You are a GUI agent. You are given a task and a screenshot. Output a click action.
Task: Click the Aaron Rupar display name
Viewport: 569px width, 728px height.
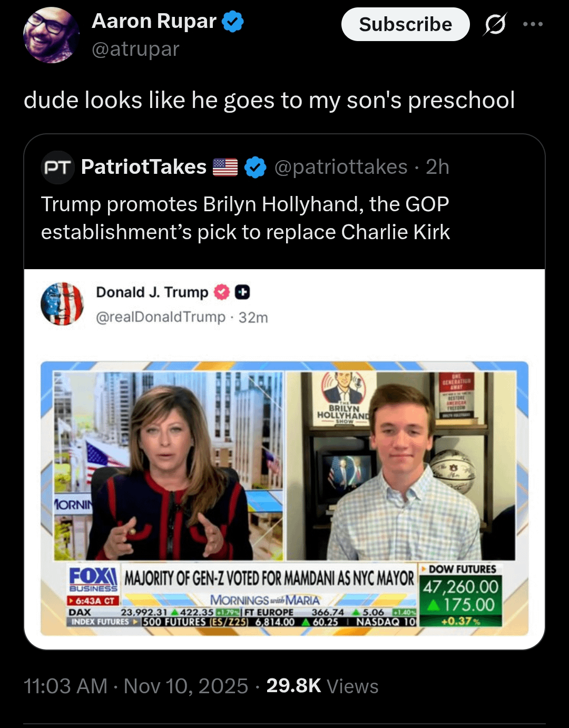coord(154,22)
